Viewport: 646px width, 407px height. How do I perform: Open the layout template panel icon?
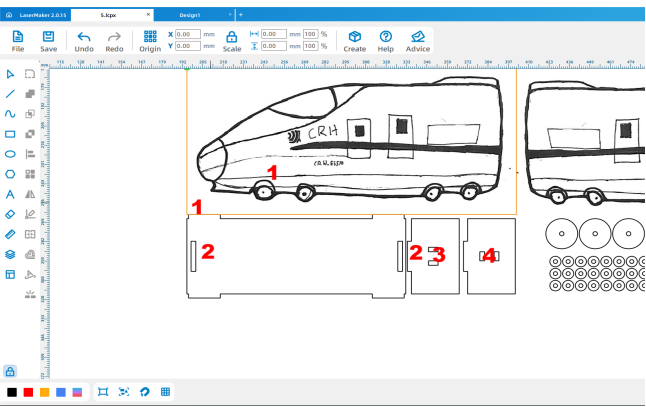pos(10,274)
